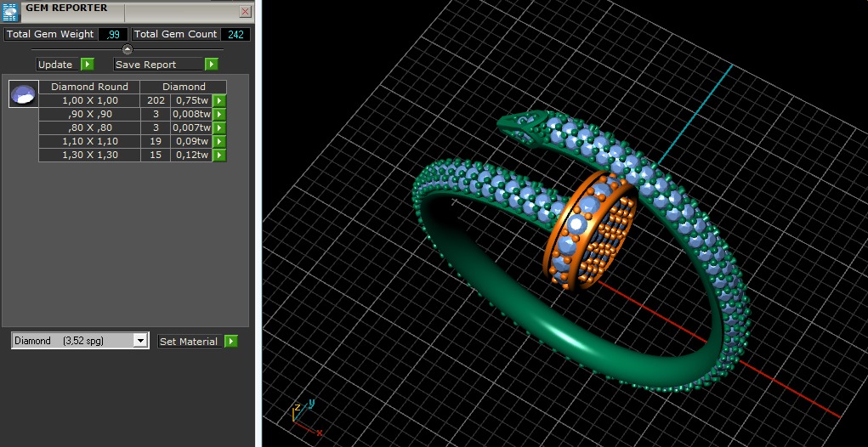
Task: Collapse panel with the round up-arrow handle
Action: [x=128, y=49]
